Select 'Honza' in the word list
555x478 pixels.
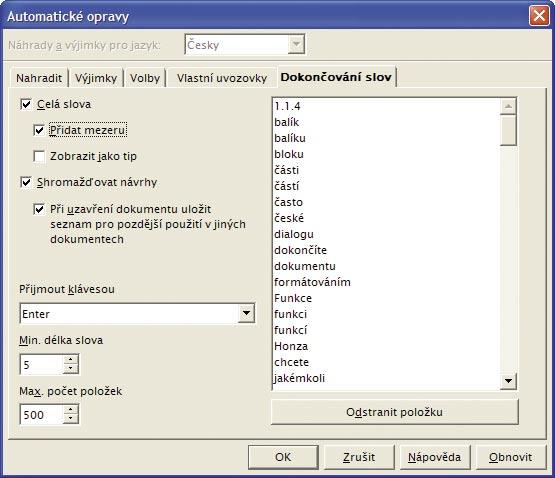[x=387, y=346]
